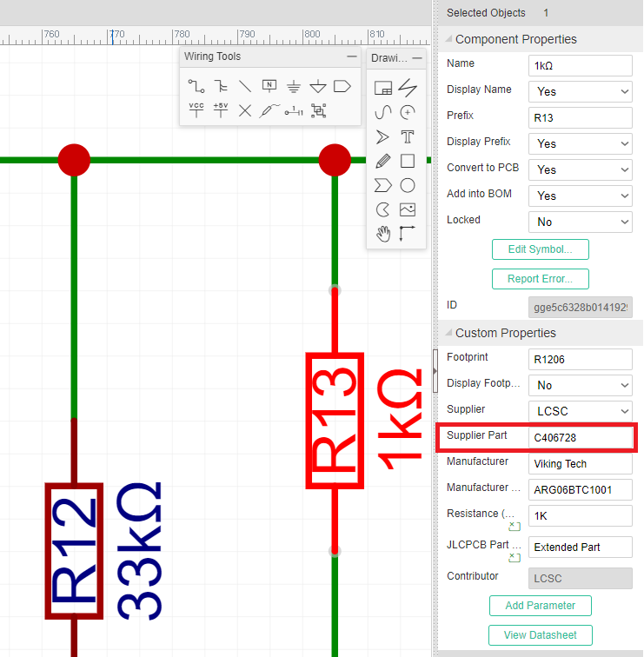Collapse the Custom Properties section
Viewport: 644px width, 657px height.
pos(448,333)
